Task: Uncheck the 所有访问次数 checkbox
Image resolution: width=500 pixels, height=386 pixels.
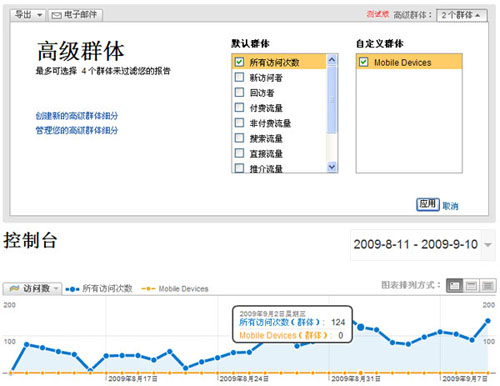Action: click(239, 62)
